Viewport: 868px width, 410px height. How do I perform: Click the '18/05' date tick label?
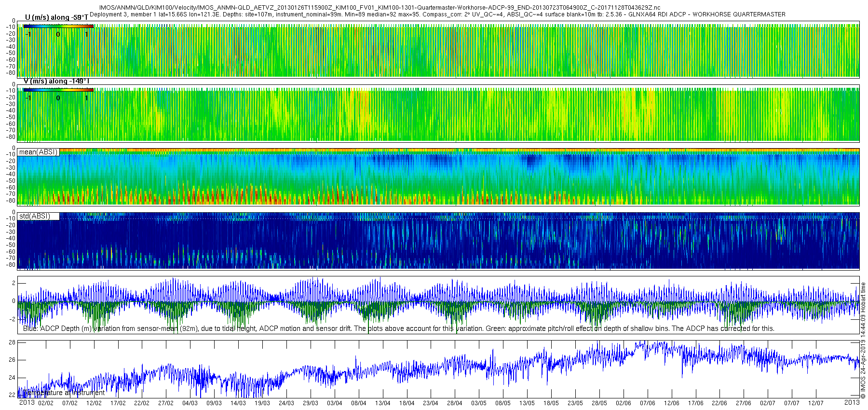coord(551,403)
